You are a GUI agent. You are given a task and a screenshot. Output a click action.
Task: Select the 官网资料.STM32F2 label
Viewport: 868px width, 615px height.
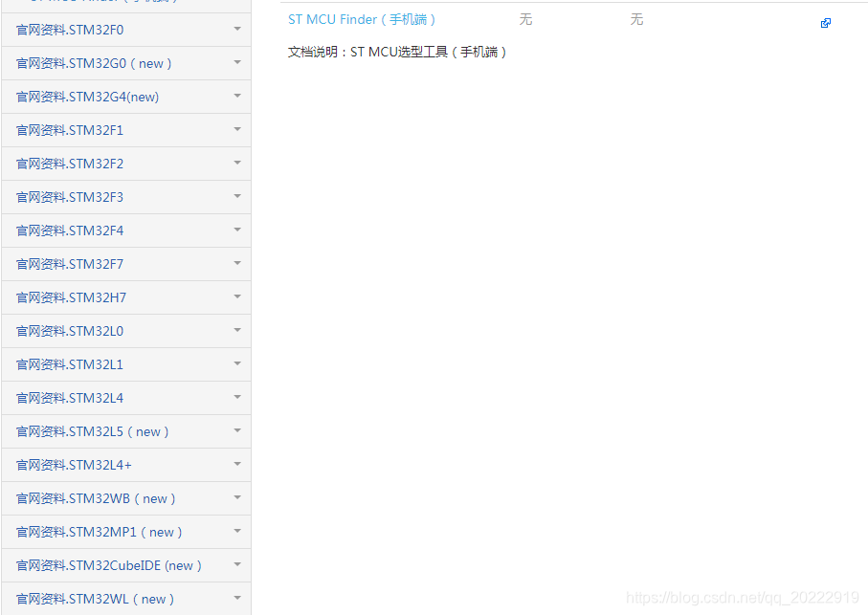pyautogui.click(x=70, y=164)
